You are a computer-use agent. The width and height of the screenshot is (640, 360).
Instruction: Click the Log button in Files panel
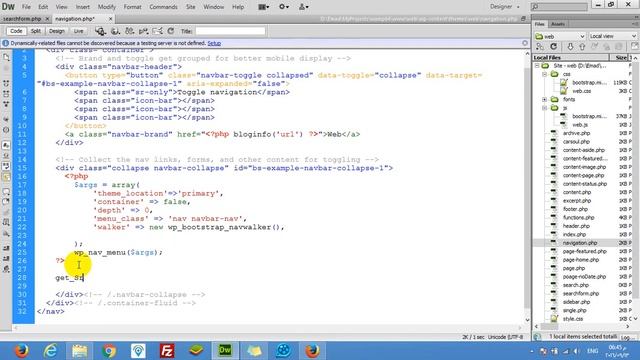click(627, 337)
